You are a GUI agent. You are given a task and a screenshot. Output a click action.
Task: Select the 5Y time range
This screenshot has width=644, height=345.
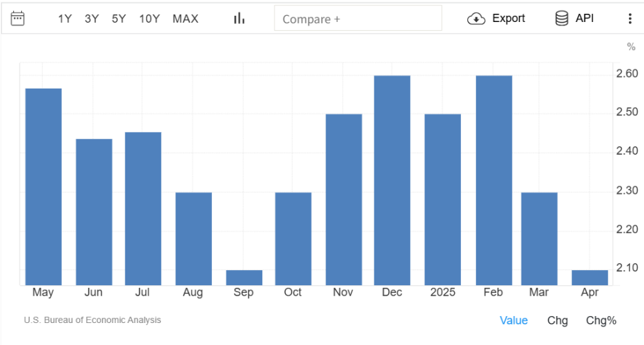point(119,19)
